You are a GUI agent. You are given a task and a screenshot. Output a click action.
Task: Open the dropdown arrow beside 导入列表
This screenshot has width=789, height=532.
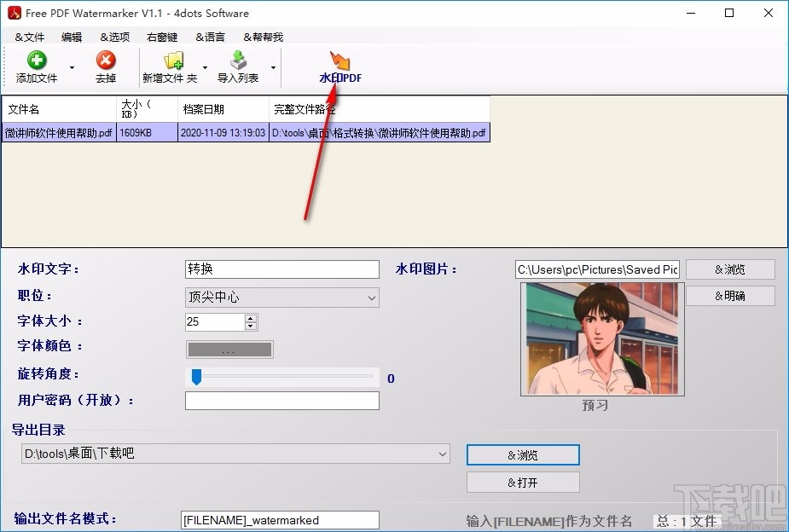coord(273,67)
